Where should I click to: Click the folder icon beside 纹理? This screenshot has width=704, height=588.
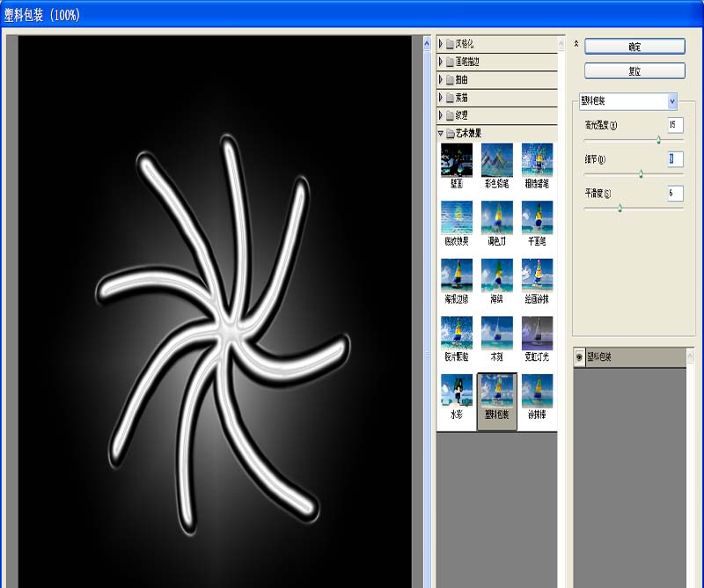coord(450,116)
